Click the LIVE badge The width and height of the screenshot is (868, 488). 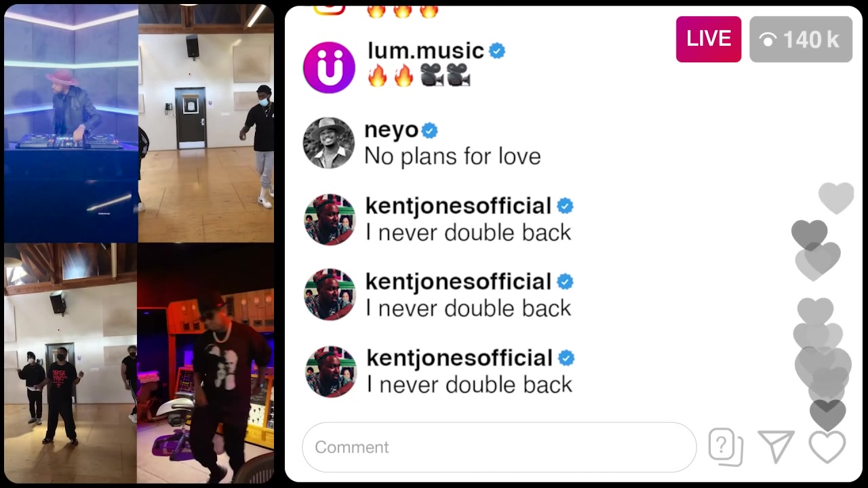click(709, 39)
